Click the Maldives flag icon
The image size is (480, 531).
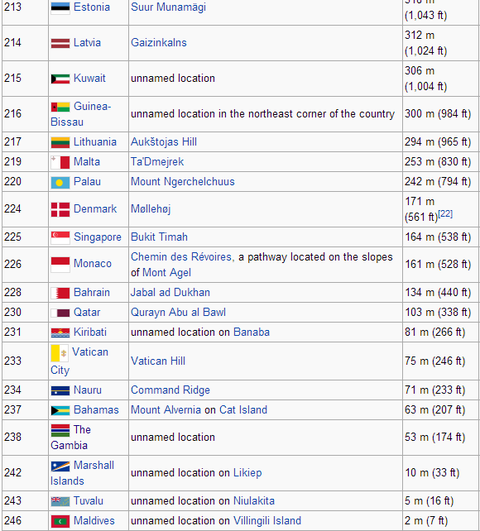(60, 522)
